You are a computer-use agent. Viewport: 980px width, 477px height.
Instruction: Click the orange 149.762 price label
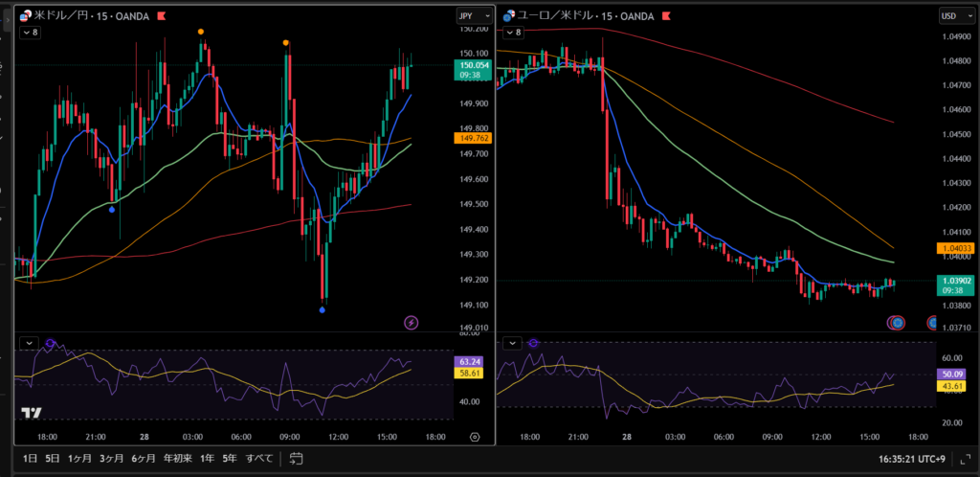click(474, 138)
